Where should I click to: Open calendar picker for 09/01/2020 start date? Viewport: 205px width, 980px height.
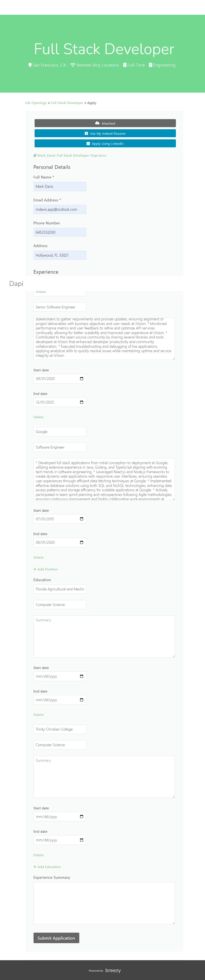point(82,378)
